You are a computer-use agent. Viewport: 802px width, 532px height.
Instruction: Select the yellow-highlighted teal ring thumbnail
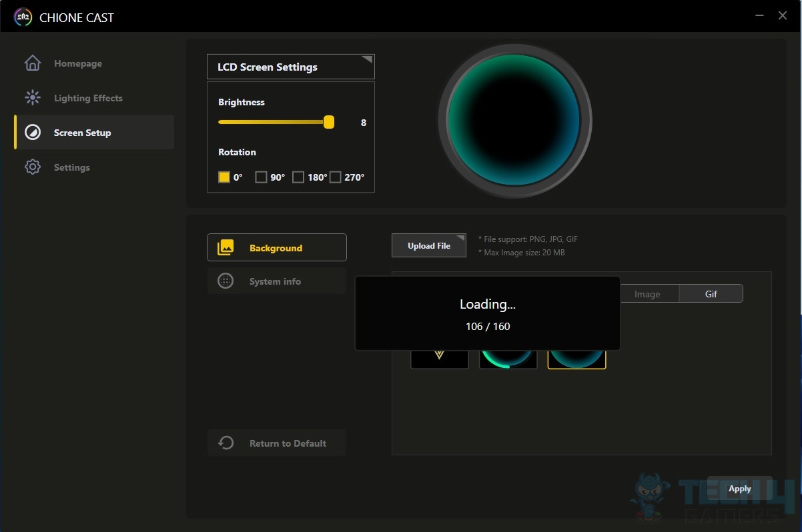pyautogui.click(x=576, y=359)
